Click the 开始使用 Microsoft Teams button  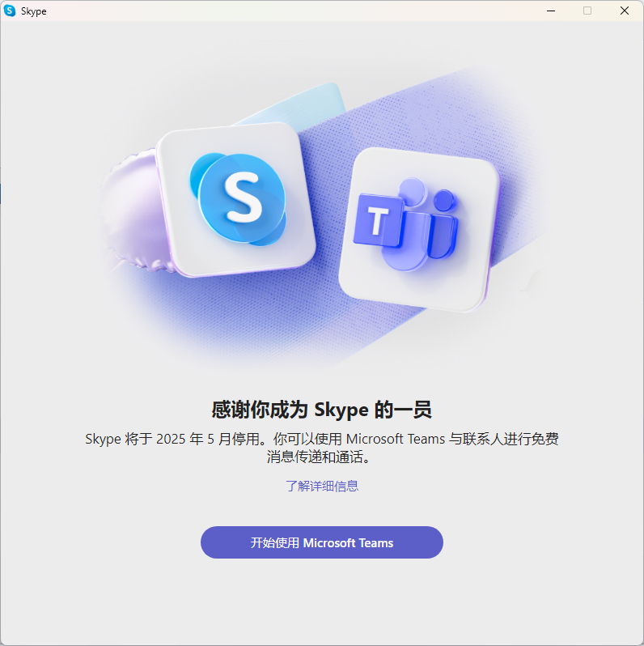(x=321, y=542)
